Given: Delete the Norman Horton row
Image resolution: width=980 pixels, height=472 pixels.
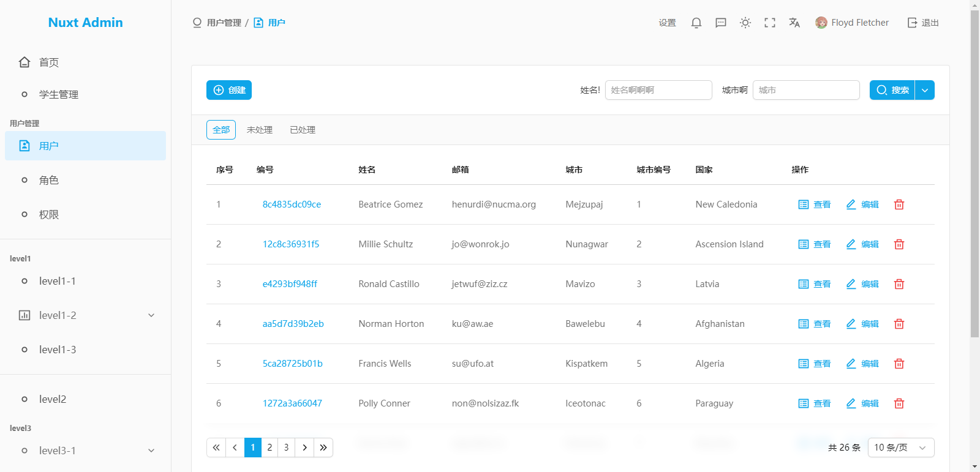Looking at the screenshot, I should [899, 324].
